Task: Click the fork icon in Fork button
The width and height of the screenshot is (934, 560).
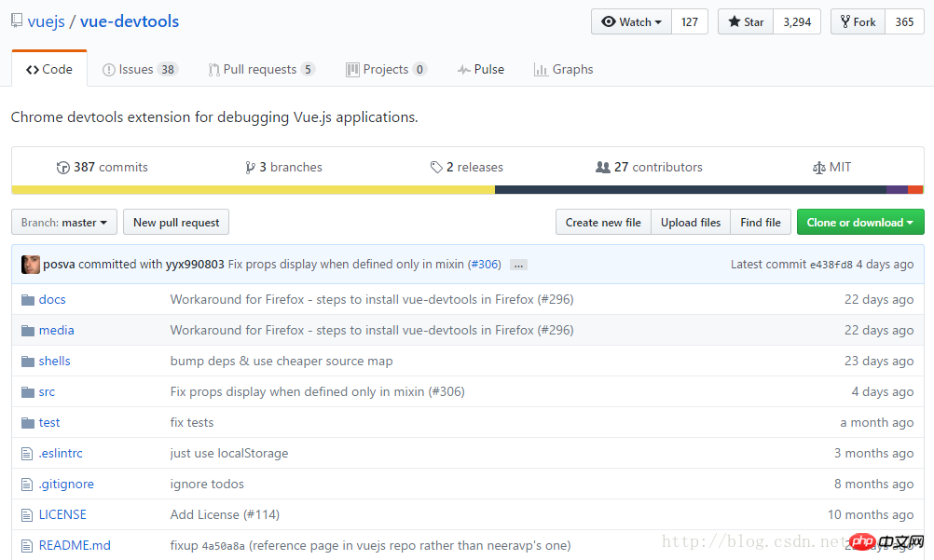Action: (x=845, y=22)
